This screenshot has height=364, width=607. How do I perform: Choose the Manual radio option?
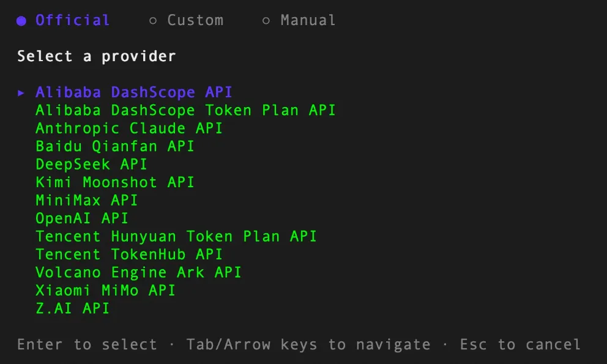pyautogui.click(x=299, y=20)
